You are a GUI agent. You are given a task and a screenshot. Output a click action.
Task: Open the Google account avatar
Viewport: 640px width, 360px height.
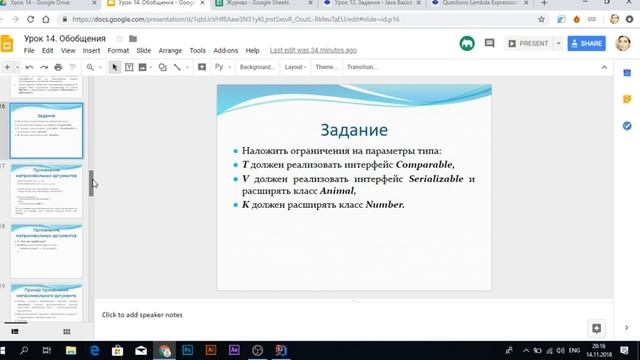(x=623, y=43)
